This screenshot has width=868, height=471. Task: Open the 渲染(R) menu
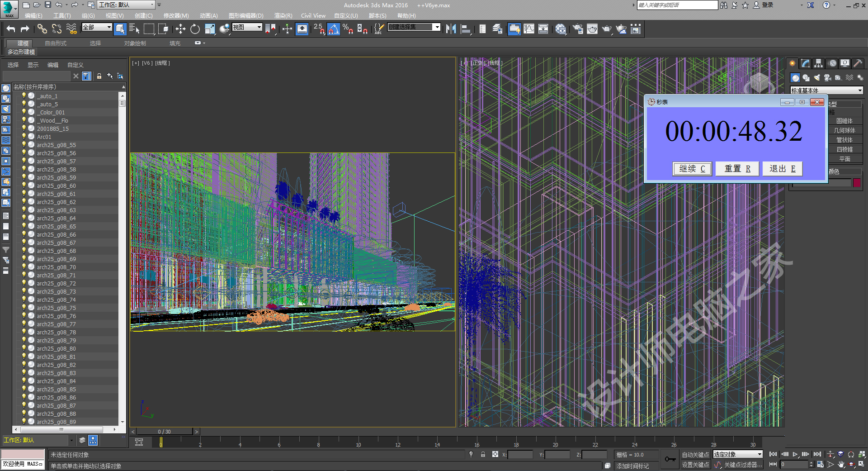click(x=283, y=16)
